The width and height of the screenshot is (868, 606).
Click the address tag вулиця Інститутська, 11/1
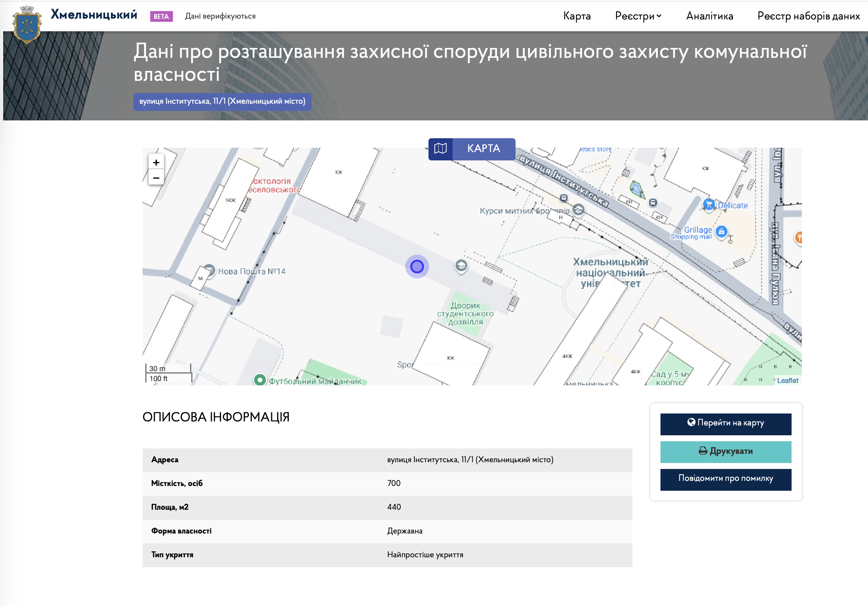[x=222, y=101]
